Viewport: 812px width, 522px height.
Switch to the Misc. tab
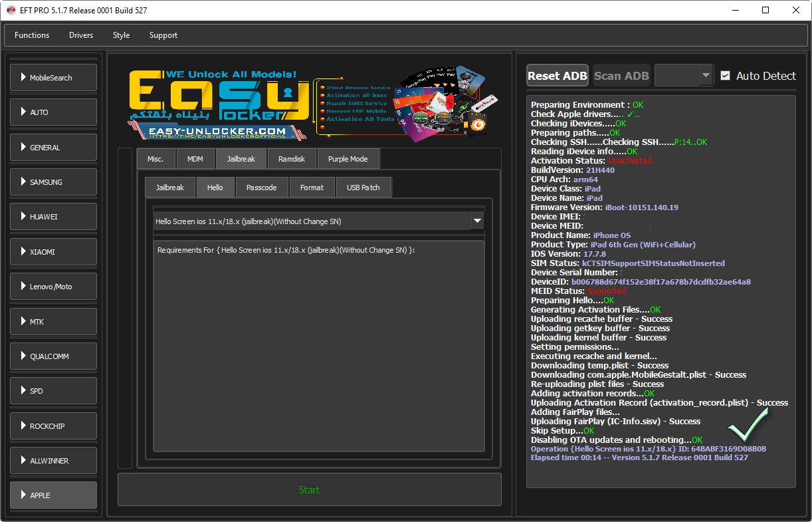point(155,159)
